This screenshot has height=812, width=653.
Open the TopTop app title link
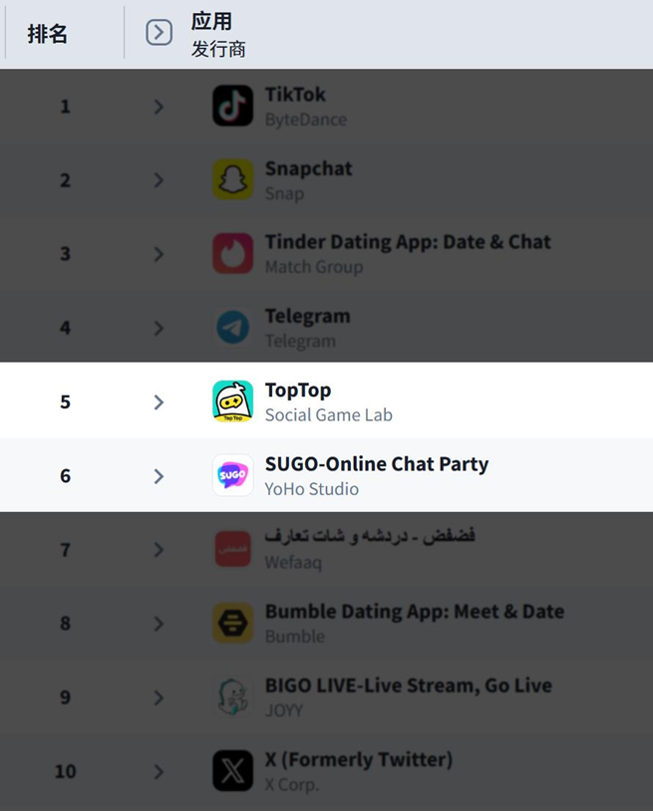click(x=297, y=391)
